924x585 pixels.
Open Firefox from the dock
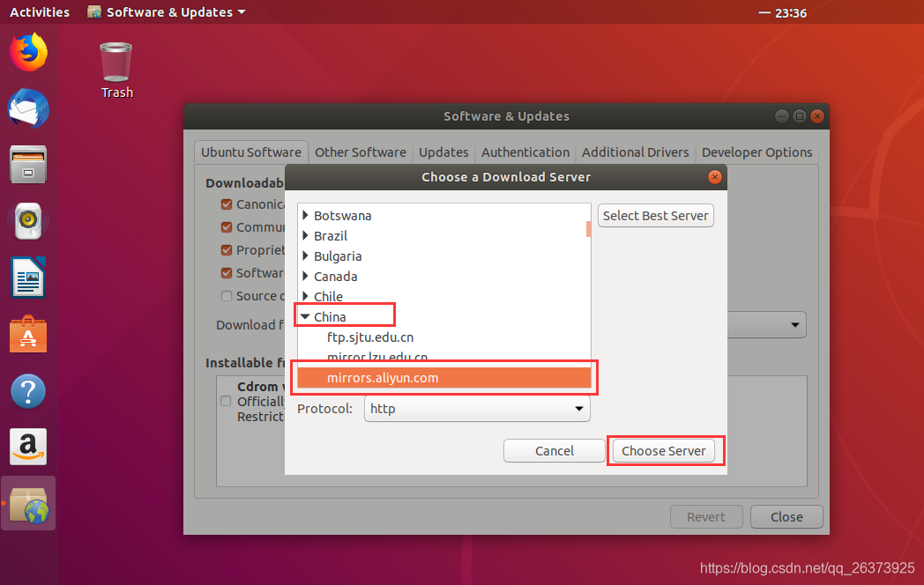point(27,52)
